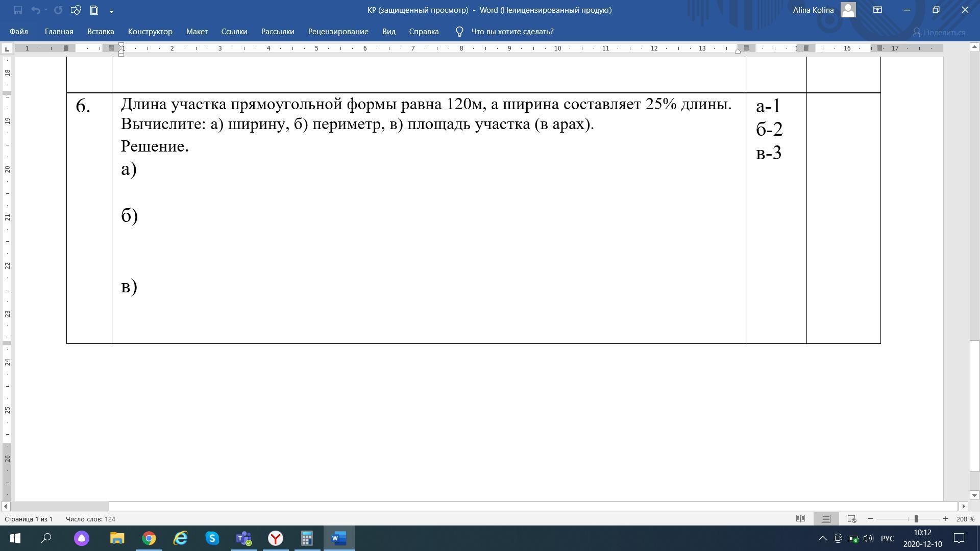Click the word count 'Число слов: 124'
This screenshot has height=551, width=980.
pyautogui.click(x=90, y=519)
